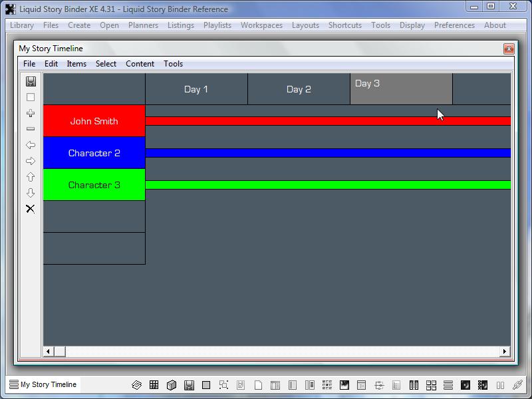Click the save floppy-disk icon in timeline sidebar
Image resolution: width=532 pixels, height=399 pixels.
[31, 81]
